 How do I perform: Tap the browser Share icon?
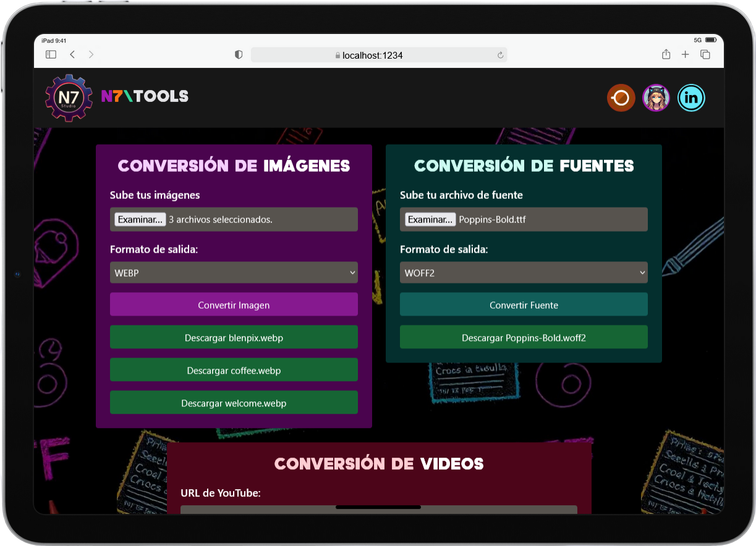point(666,55)
